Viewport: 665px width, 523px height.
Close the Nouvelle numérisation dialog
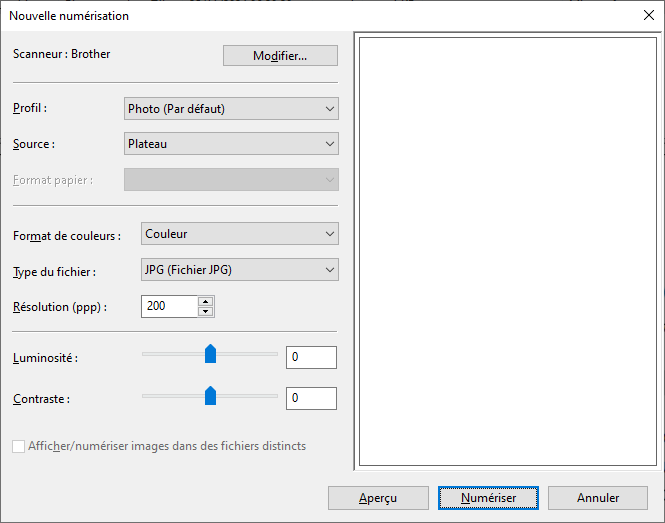(x=647, y=15)
